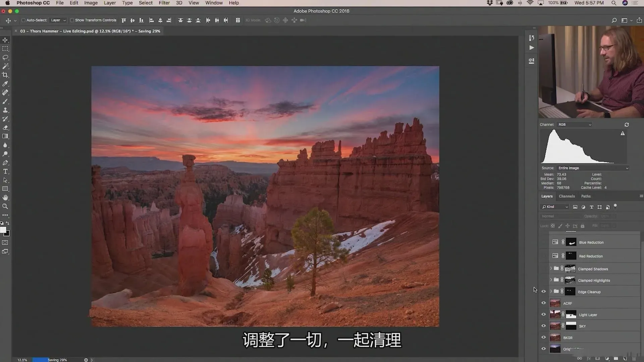The width and height of the screenshot is (644, 362).
Task: Activate the Hand tool
Action: (5, 197)
